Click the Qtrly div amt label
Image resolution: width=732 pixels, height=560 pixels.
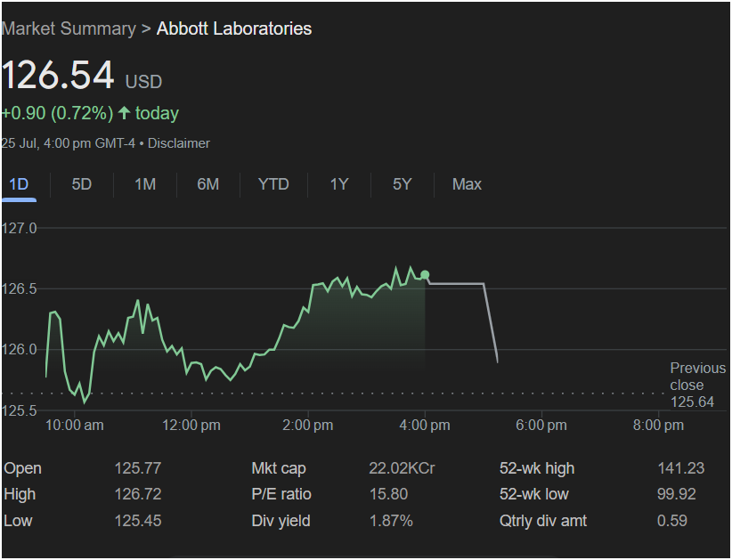pos(543,521)
